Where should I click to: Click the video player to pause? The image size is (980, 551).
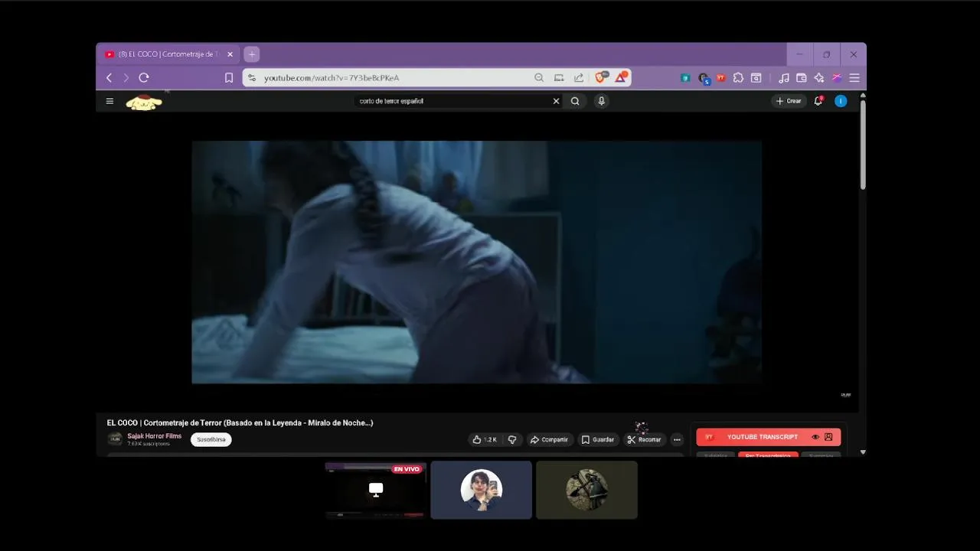point(476,262)
